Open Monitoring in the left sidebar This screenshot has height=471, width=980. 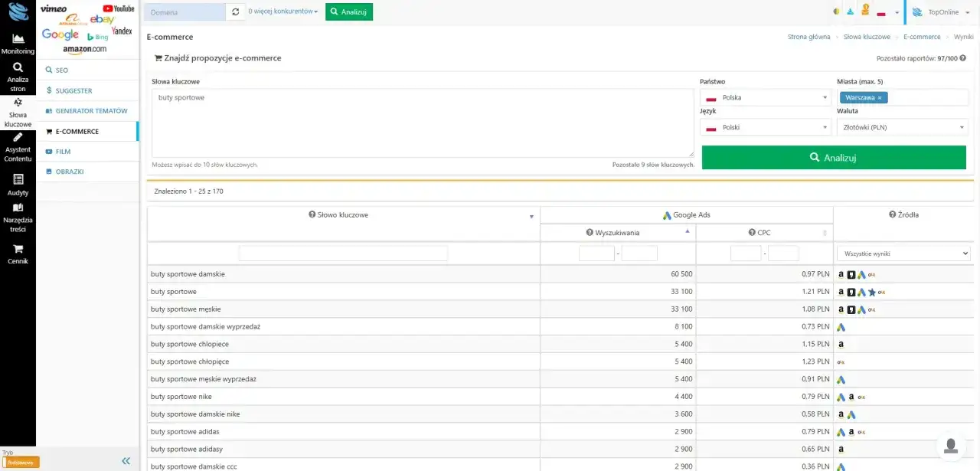[18, 44]
